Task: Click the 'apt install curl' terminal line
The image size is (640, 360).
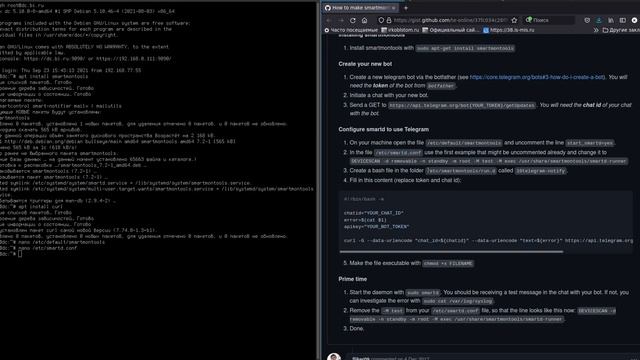Action: coord(40,207)
